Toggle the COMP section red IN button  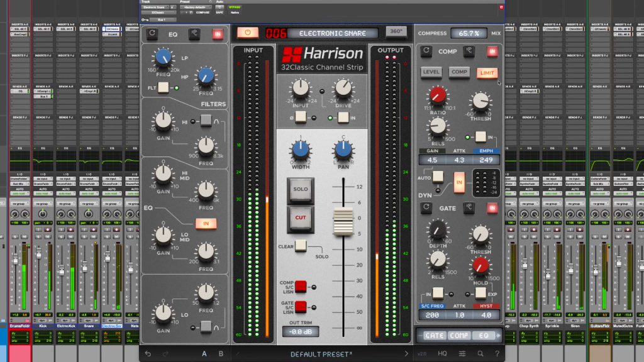point(492,52)
